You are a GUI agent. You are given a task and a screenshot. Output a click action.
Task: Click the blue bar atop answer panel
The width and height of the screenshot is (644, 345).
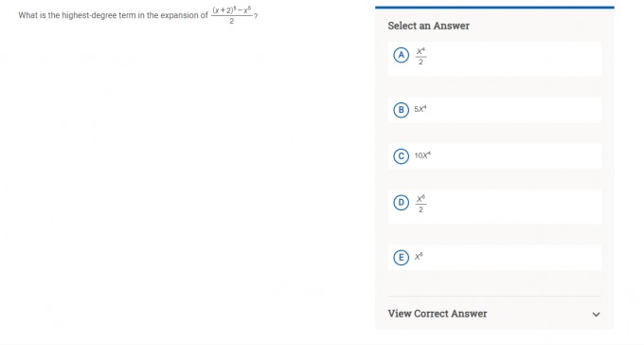click(x=494, y=7)
